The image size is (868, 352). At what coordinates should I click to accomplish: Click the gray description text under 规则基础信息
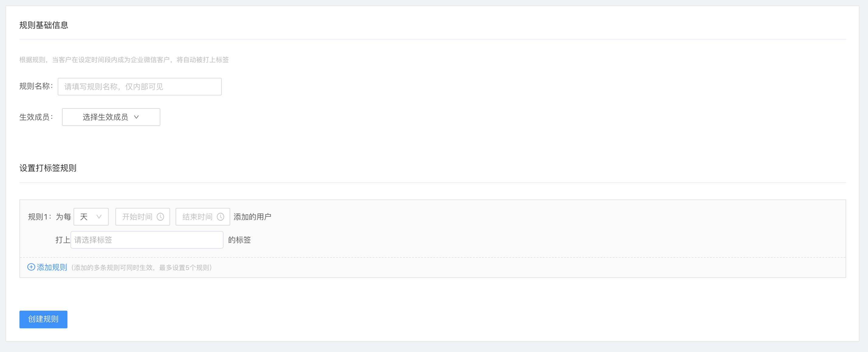(x=124, y=60)
